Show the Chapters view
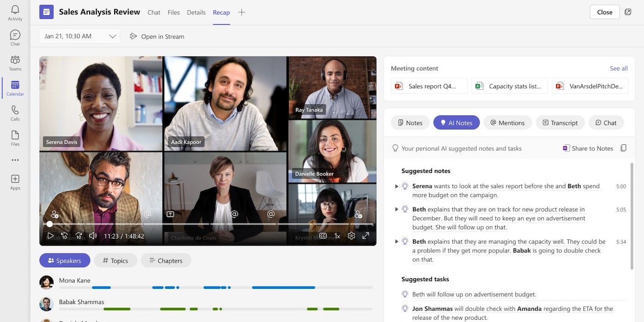Image resolution: width=644 pixels, height=322 pixels. [166, 260]
